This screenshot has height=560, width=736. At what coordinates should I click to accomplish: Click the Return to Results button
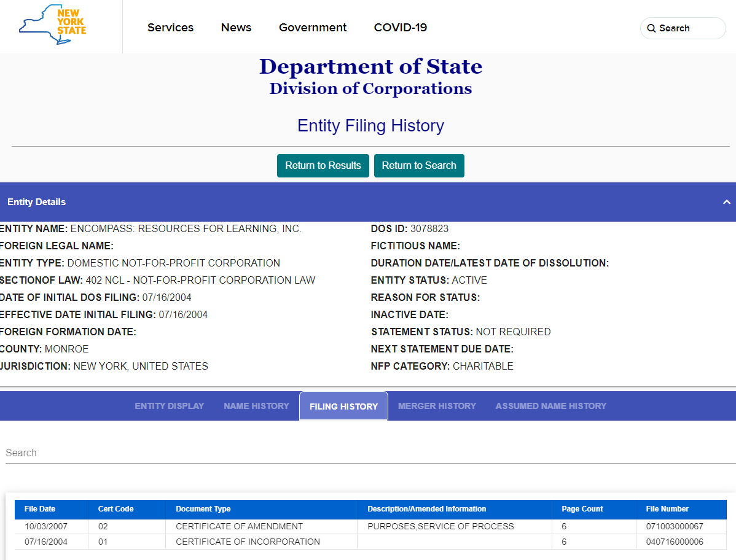323,166
